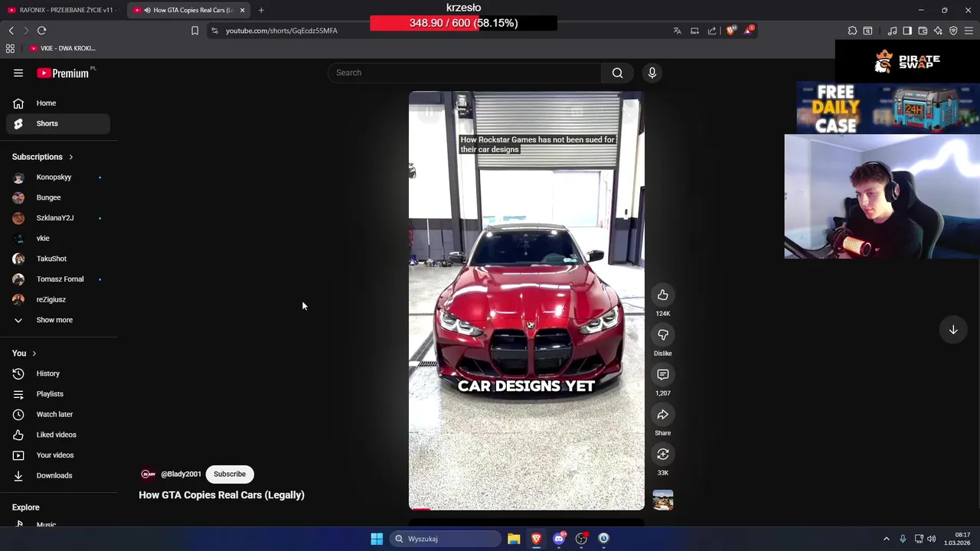The height and width of the screenshot is (551, 980).
Task: Open Playlists
Action: [58, 394]
